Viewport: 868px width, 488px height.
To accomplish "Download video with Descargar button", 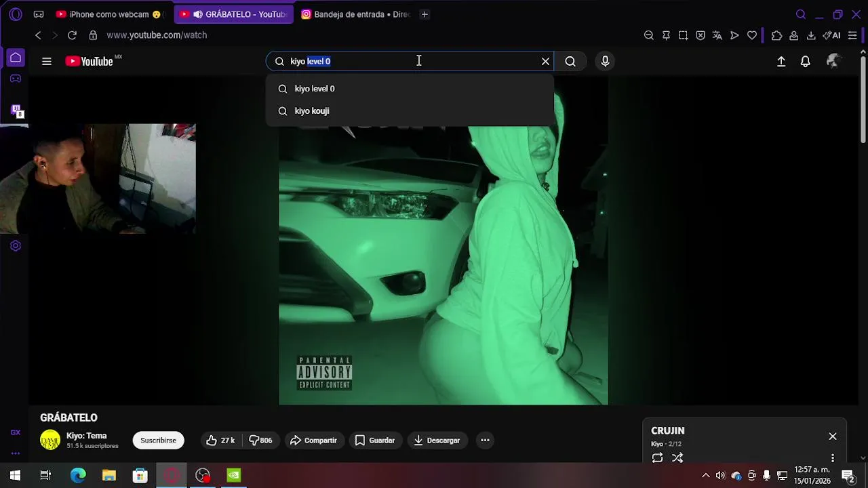I will point(437,441).
